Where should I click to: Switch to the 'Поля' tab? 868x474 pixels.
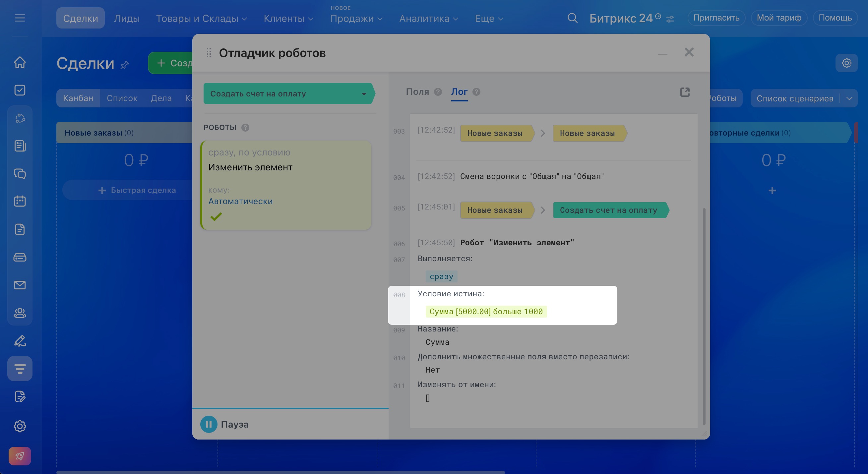pyautogui.click(x=417, y=91)
